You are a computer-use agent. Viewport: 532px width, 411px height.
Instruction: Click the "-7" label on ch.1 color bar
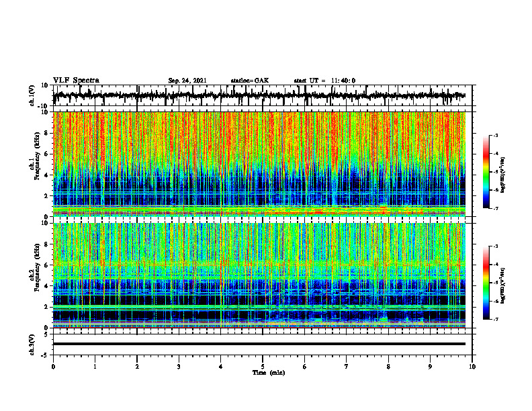tap(496, 208)
